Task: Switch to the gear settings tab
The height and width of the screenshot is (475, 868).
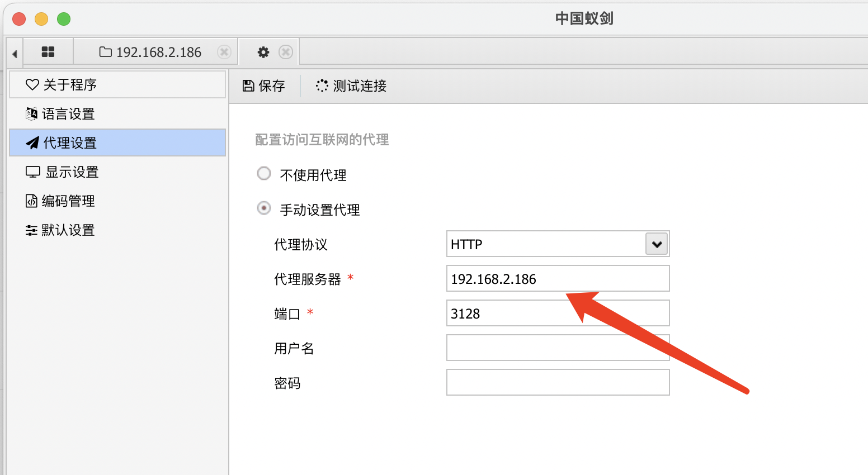Action: 263,52
